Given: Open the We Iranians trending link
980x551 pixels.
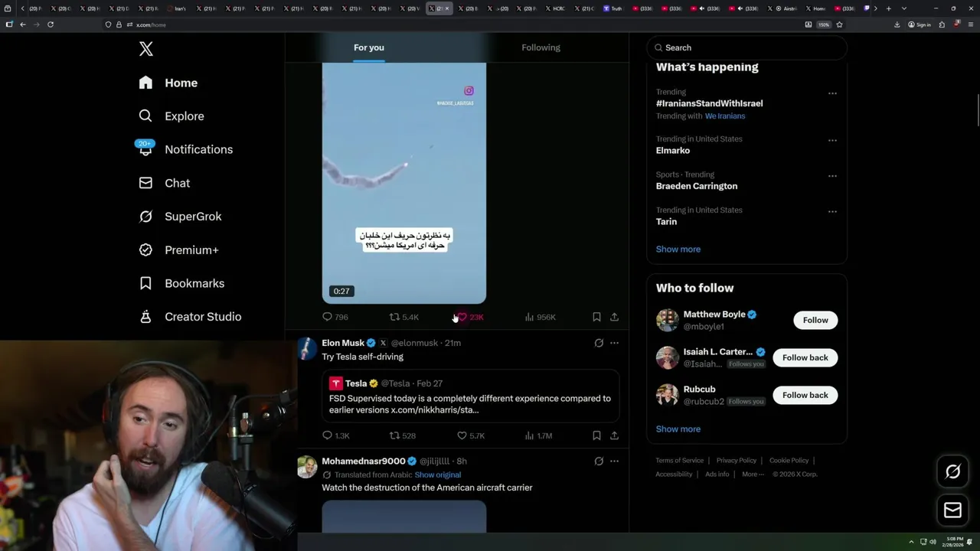Looking at the screenshot, I should pyautogui.click(x=725, y=116).
